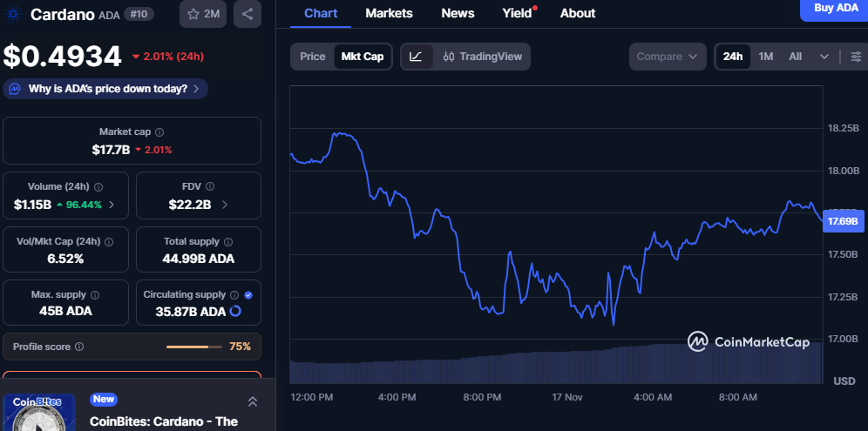
Task: Click the Profile score progress bar
Action: (193, 347)
